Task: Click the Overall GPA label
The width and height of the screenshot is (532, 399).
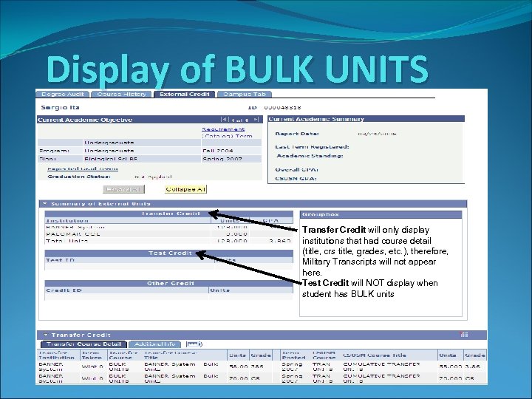Action: [x=296, y=170]
